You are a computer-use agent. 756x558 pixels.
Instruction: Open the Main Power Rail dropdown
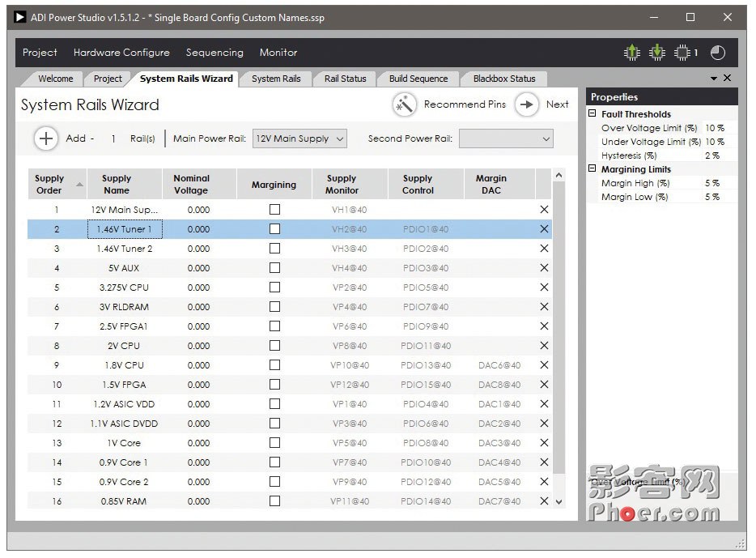tap(299, 138)
